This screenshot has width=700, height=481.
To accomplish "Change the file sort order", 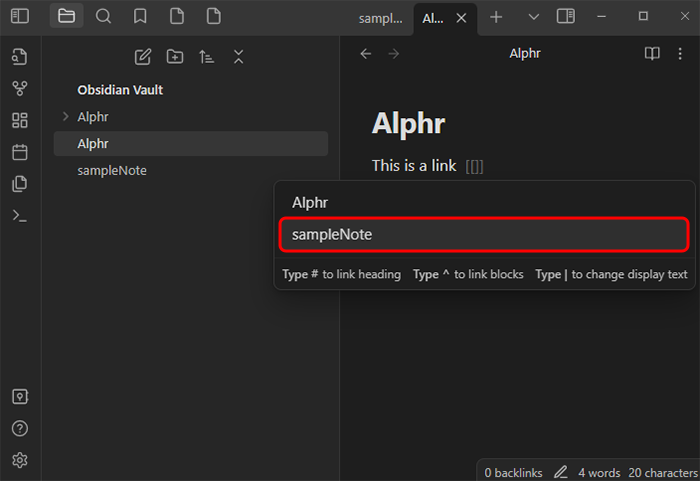I will (x=207, y=57).
